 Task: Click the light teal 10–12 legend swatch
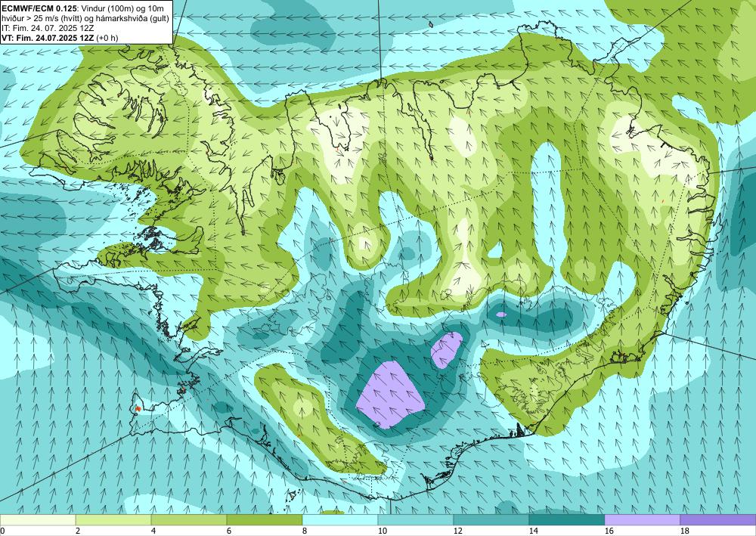tap(416, 519)
